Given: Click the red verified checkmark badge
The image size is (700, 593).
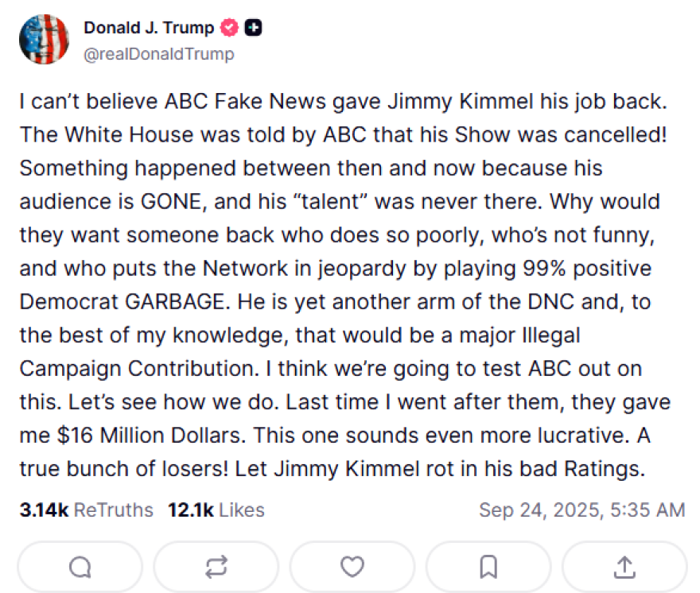Looking at the screenshot, I should [230, 28].
